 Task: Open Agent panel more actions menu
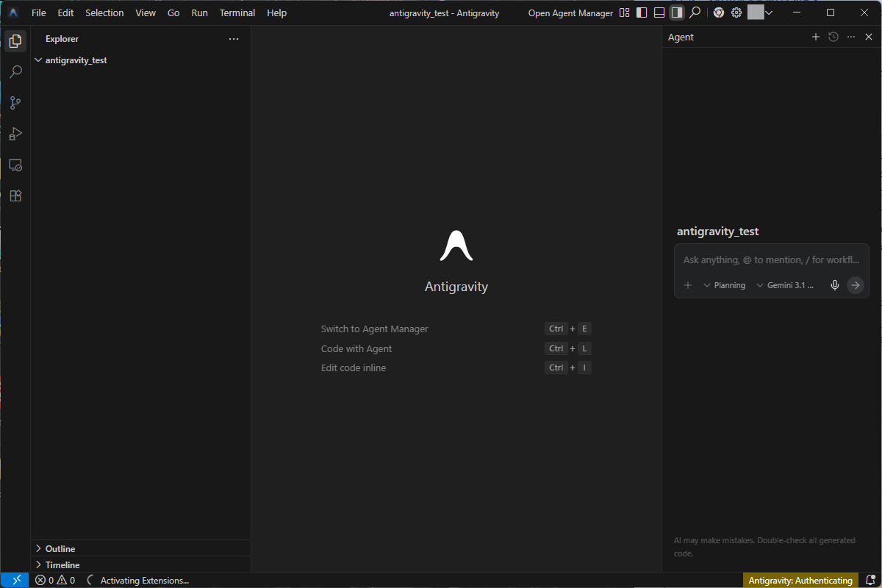click(x=851, y=37)
